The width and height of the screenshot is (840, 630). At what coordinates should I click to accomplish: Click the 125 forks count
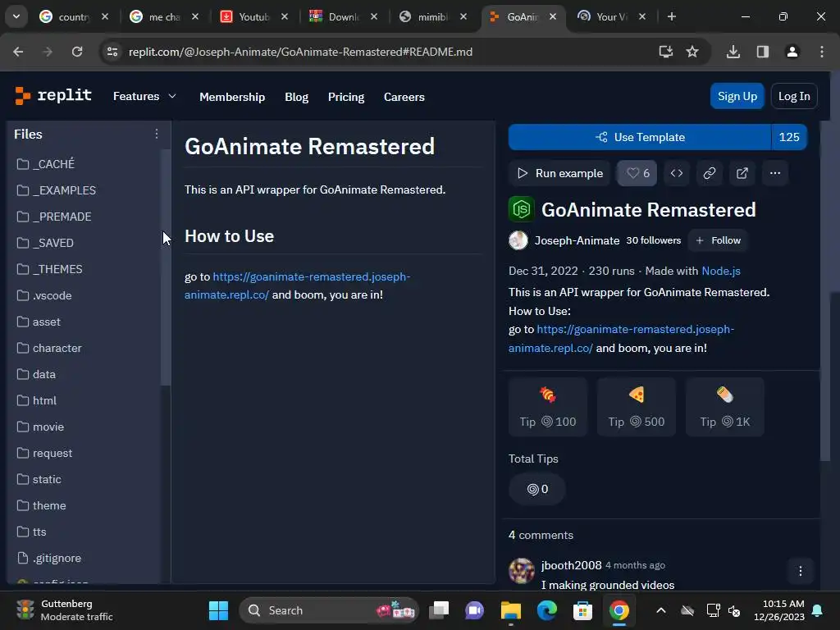[789, 137]
